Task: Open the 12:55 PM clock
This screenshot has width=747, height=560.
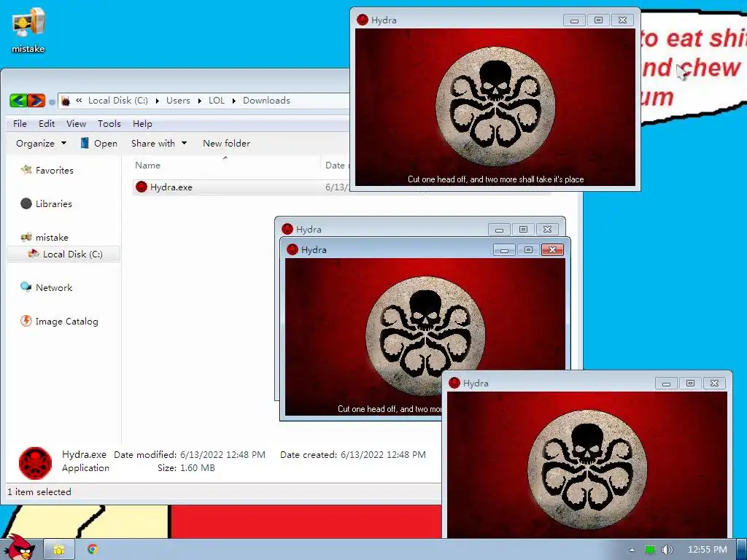Action: 708,550
